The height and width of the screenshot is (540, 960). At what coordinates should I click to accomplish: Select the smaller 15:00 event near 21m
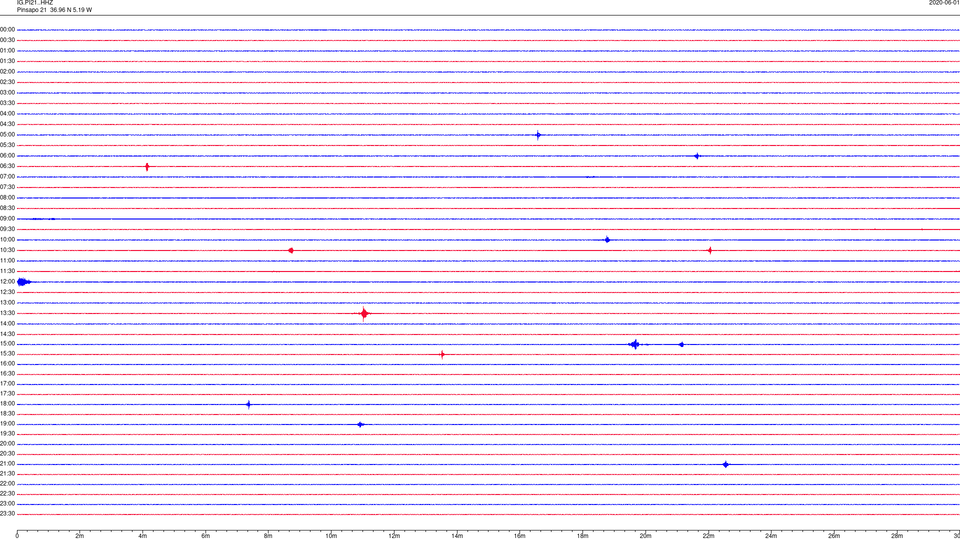(681, 345)
